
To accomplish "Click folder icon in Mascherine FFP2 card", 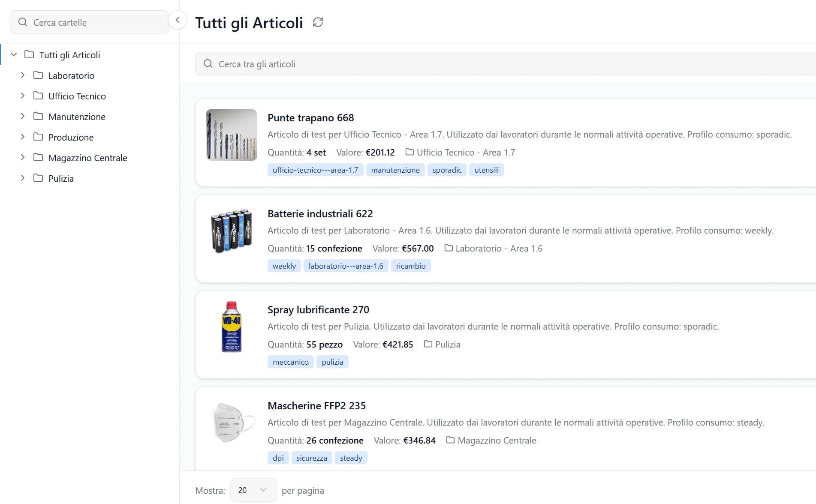I will pos(450,440).
